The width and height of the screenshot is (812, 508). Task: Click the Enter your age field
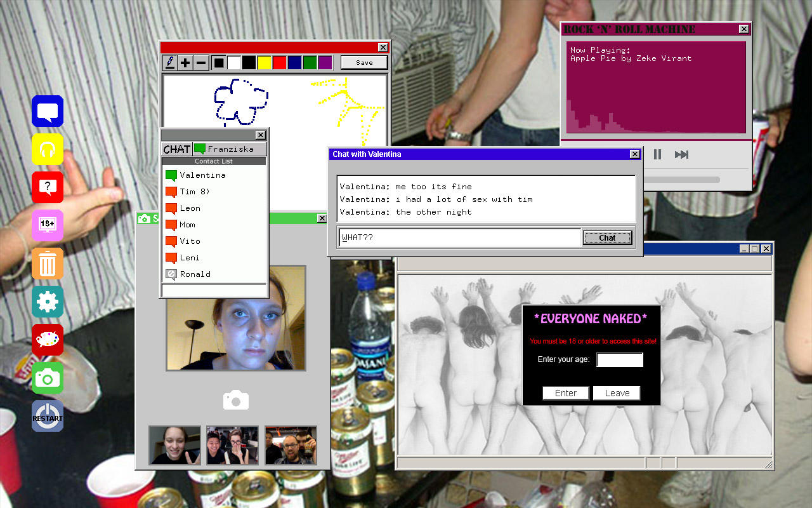click(x=620, y=360)
